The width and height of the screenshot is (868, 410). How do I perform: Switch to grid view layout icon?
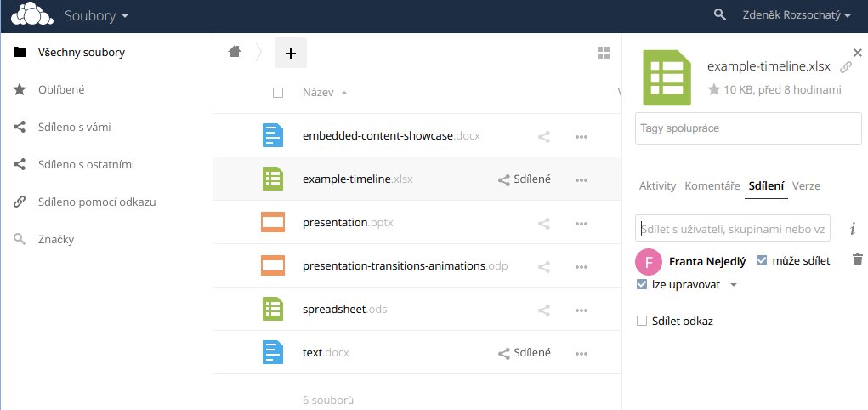pos(604,53)
